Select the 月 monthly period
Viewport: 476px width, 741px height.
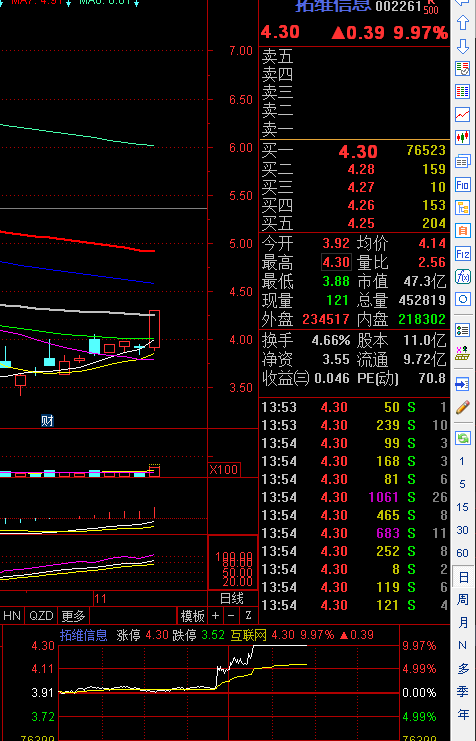463,623
